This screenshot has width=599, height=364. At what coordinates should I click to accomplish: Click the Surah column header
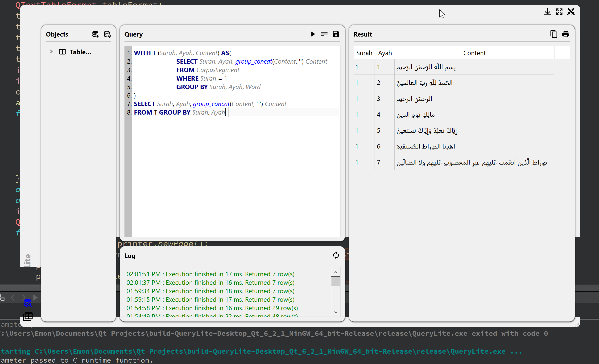(x=364, y=53)
